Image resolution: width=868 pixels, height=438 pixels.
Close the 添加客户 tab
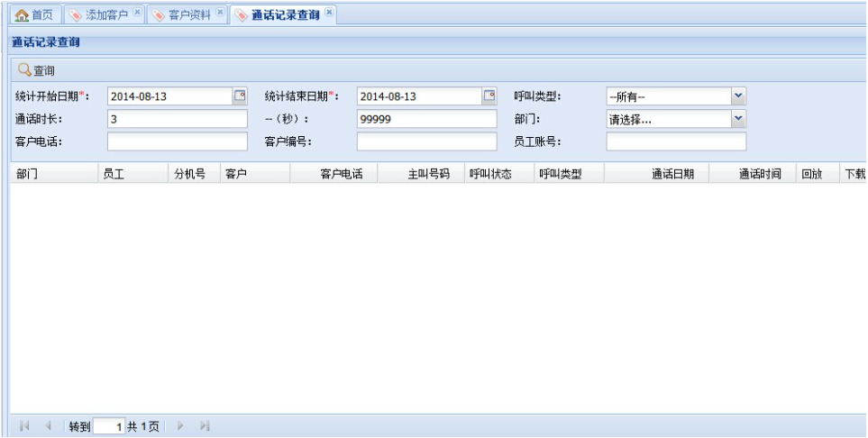tap(137, 13)
